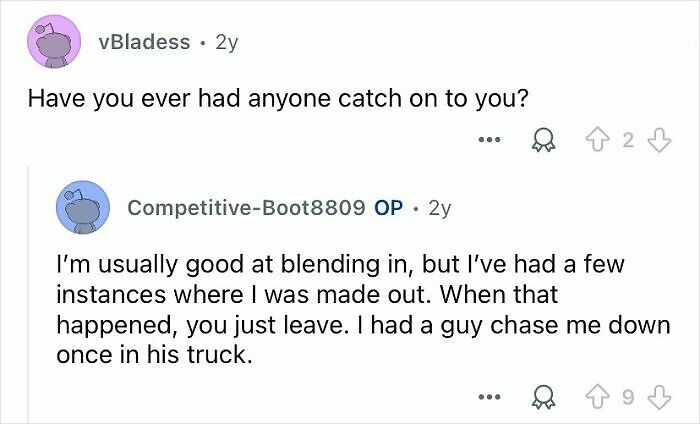This screenshot has height=424, width=700.
Task: Open more options on vBladess's comment
Action: [489, 140]
